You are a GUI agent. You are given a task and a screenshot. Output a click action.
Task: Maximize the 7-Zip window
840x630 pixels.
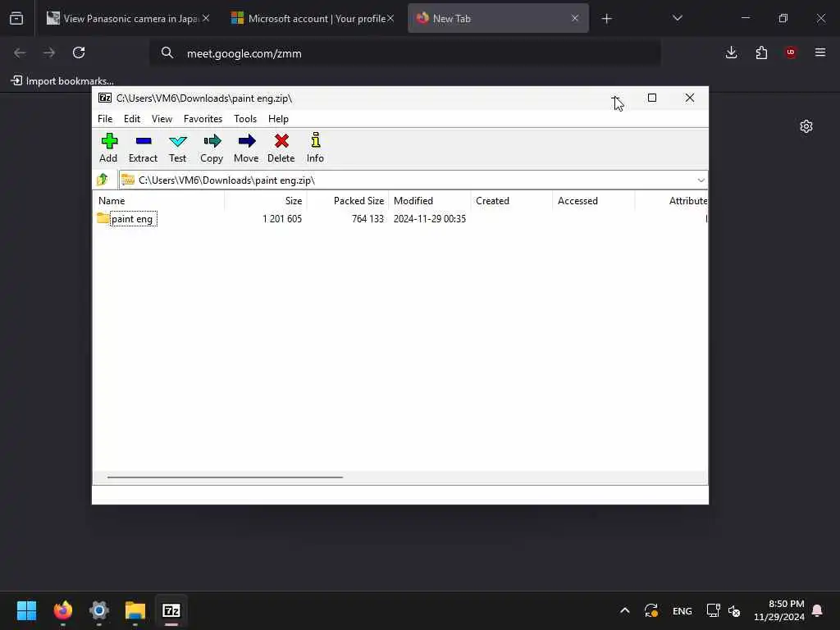(x=652, y=98)
